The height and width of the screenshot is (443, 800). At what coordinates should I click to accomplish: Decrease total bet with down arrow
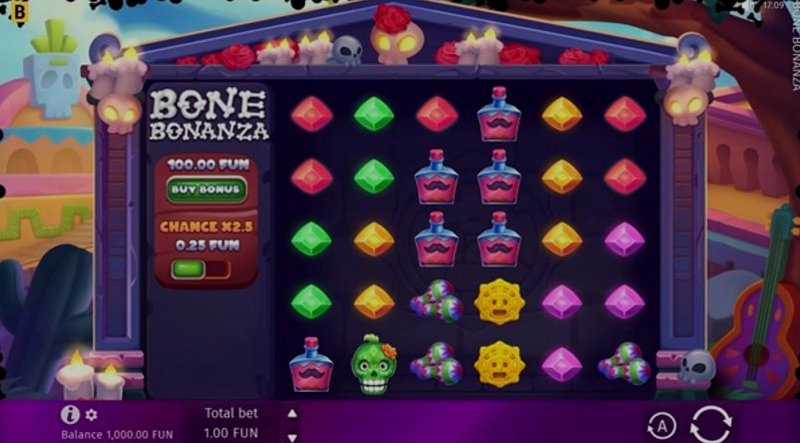tap(292, 437)
